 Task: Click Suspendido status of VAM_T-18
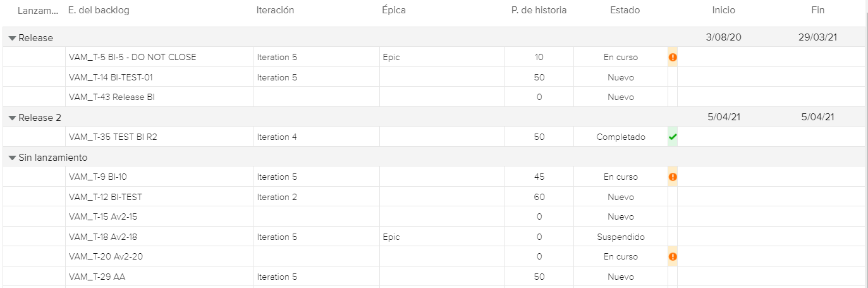[620, 237]
